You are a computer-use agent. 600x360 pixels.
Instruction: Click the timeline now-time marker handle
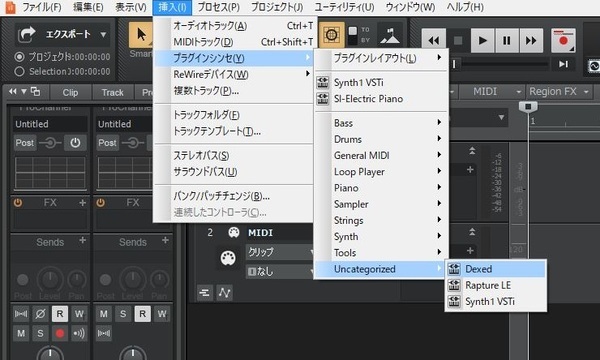pos(528,106)
